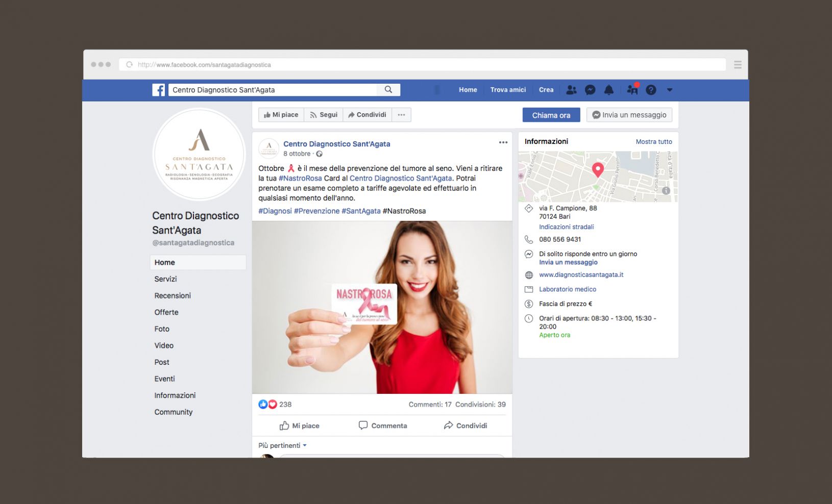Open the help question mark icon
This screenshot has height=504, width=832.
click(651, 90)
